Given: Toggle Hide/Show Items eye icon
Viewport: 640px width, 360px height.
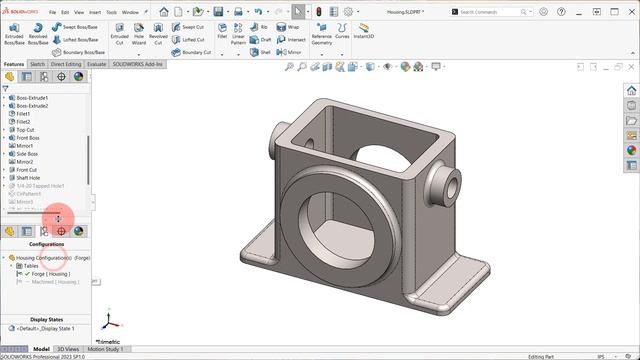Looking at the screenshot, I should tap(387, 67).
